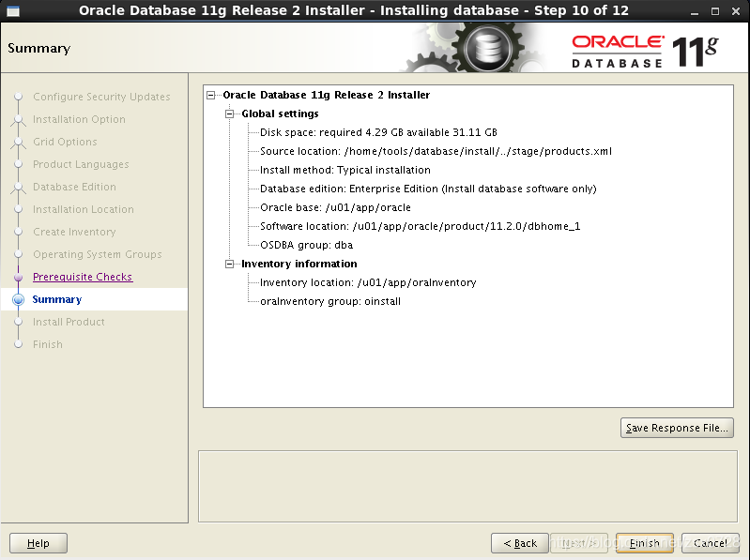Collapse the Global settings tree node
Viewport: 750px width, 560px height.
click(230, 114)
